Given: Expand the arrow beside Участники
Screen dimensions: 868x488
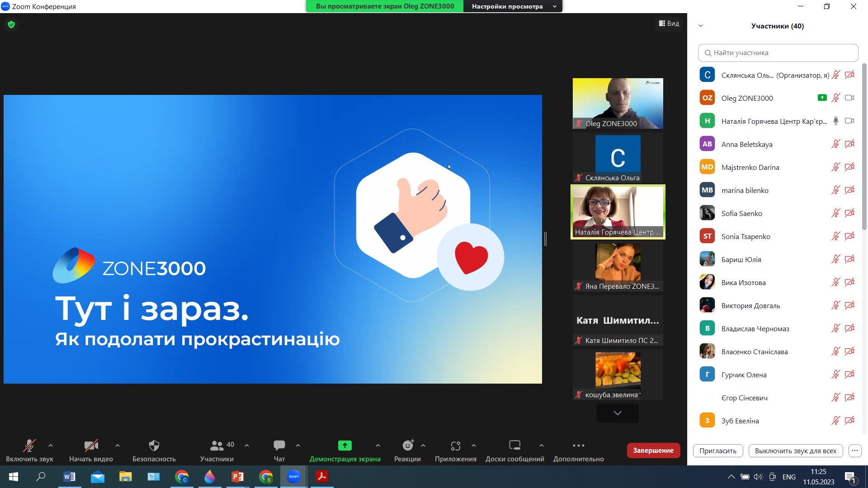Looking at the screenshot, I should (x=247, y=446).
